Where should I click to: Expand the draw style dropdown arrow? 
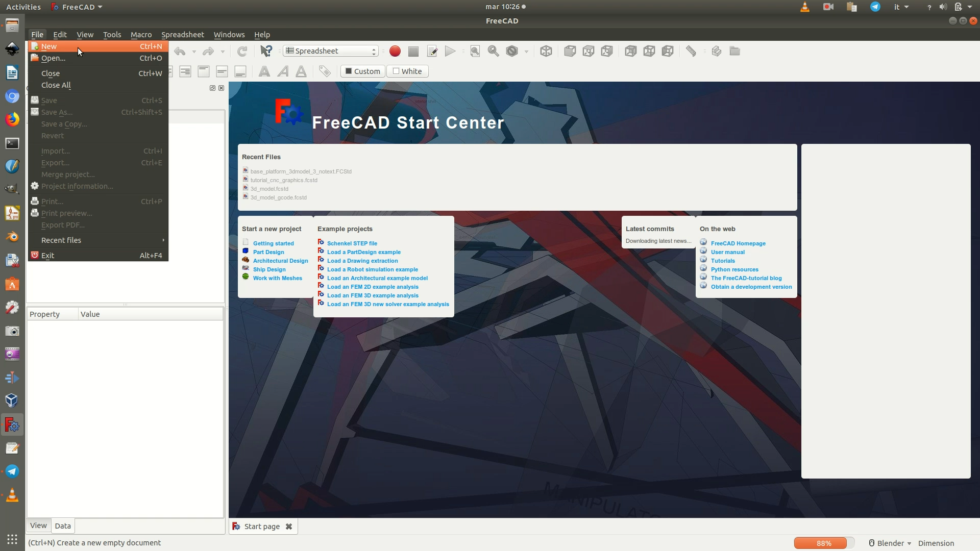(x=526, y=52)
